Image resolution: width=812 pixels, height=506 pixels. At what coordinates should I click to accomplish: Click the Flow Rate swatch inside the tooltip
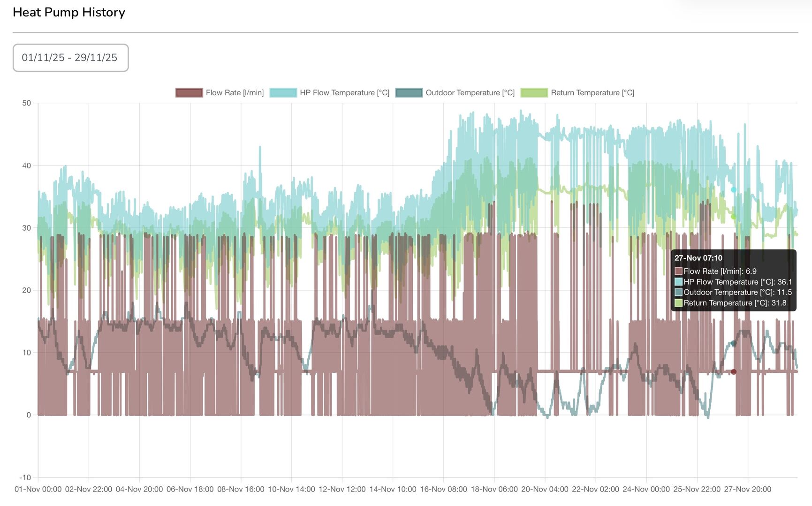(678, 271)
